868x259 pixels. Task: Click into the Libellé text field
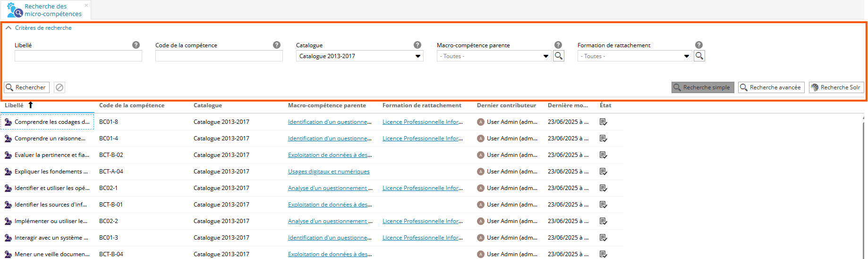78,56
